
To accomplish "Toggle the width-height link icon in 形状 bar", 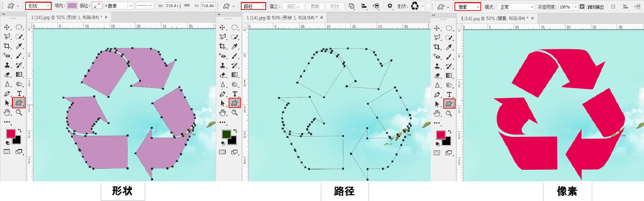I will coord(187,6).
